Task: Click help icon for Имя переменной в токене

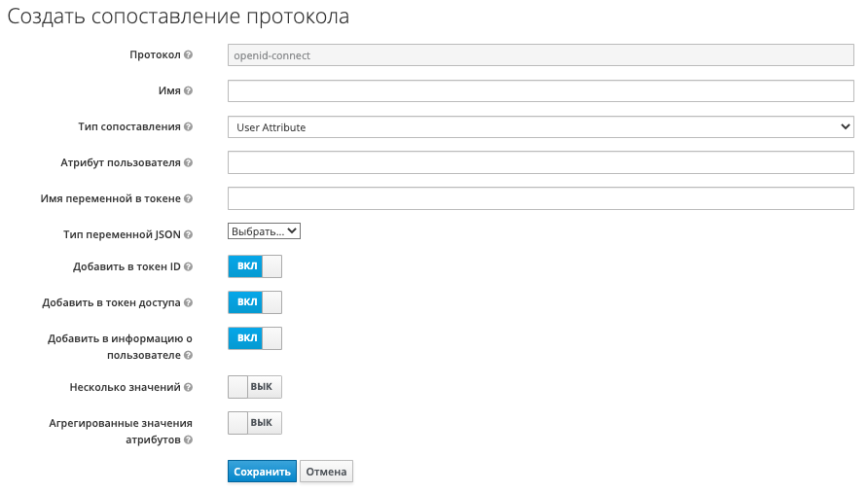Action: [188, 198]
